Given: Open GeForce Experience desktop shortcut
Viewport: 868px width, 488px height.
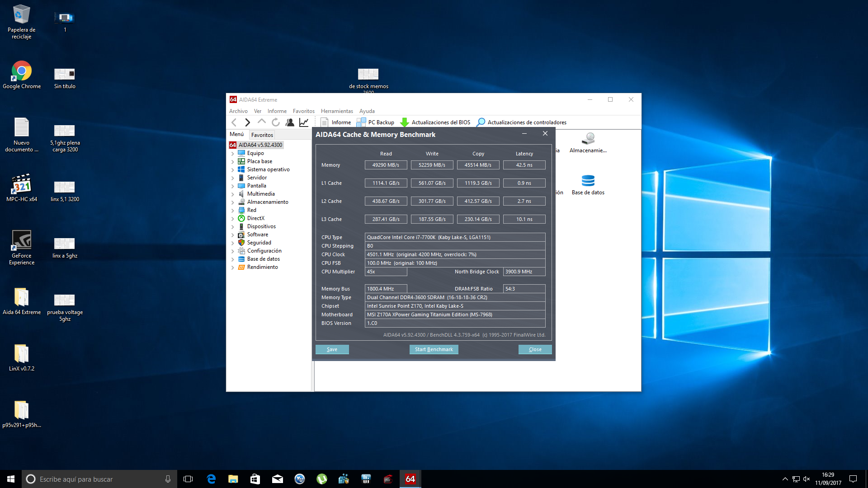Looking at the screenshot, I should [x=22, y=248].
